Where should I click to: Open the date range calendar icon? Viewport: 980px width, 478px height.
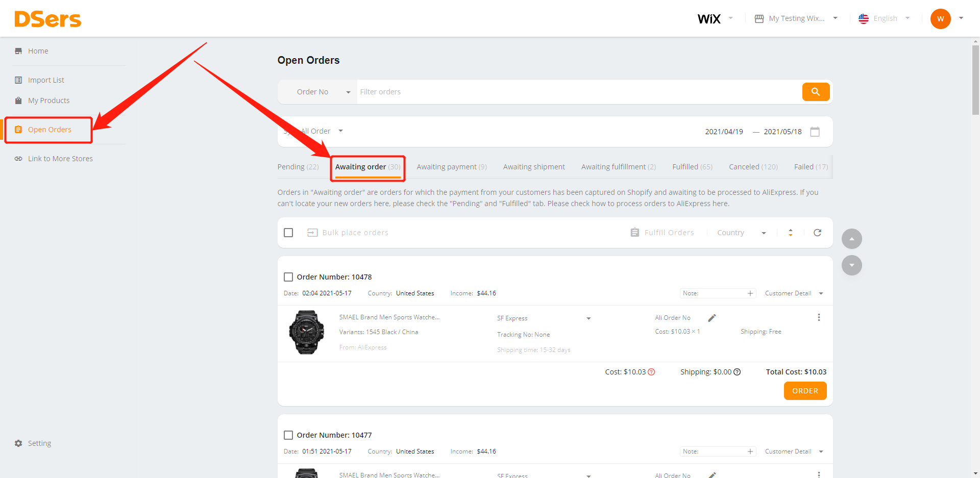click(815, 132)
